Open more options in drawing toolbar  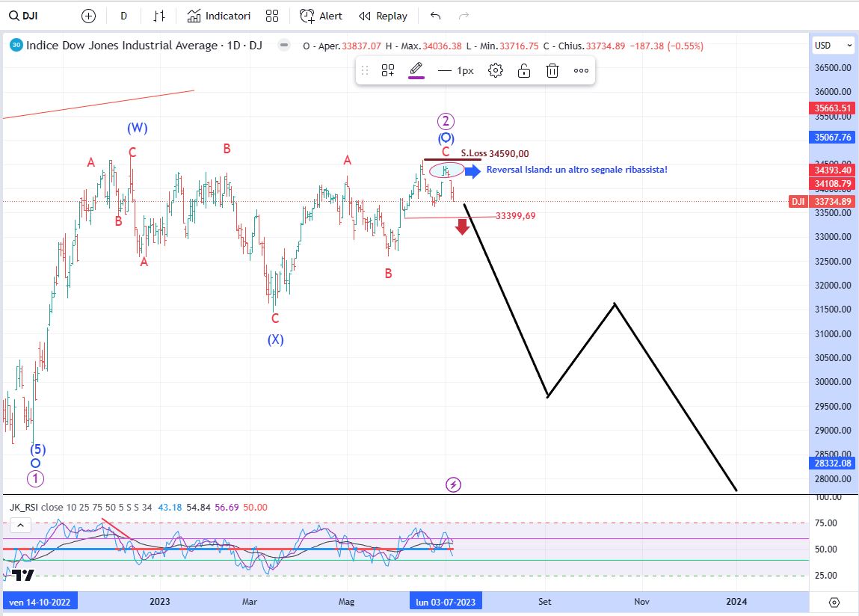581,70
